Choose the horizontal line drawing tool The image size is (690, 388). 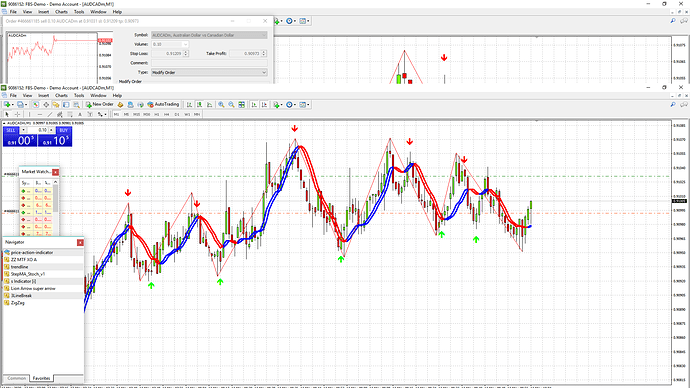(x=39, y=114)
